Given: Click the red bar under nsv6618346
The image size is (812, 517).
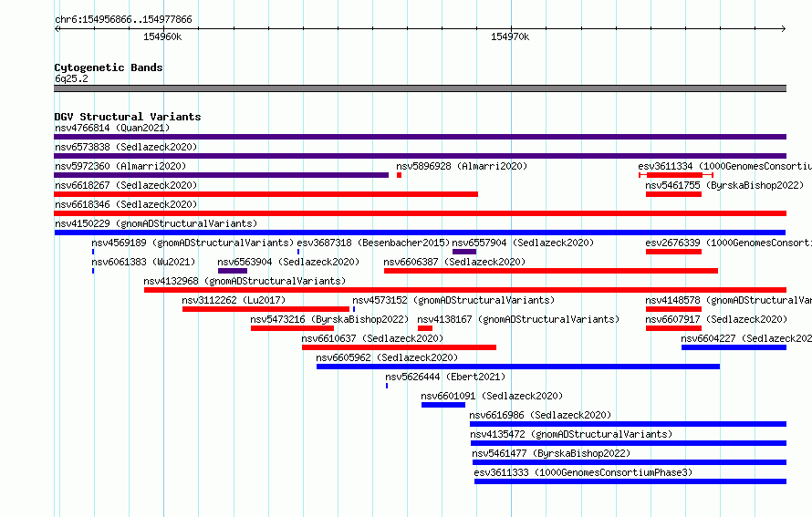Looking at the screenshot, I should pyautogui.click(x=420, y=213).
